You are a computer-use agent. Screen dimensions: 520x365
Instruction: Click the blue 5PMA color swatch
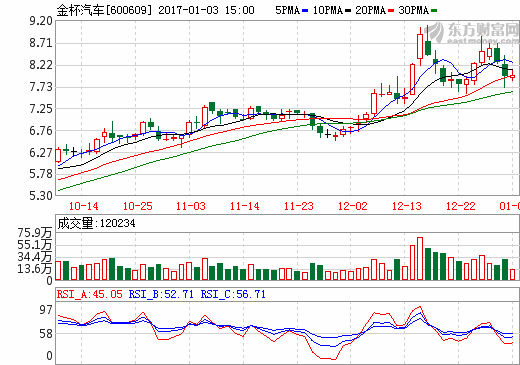click(305, 11)
